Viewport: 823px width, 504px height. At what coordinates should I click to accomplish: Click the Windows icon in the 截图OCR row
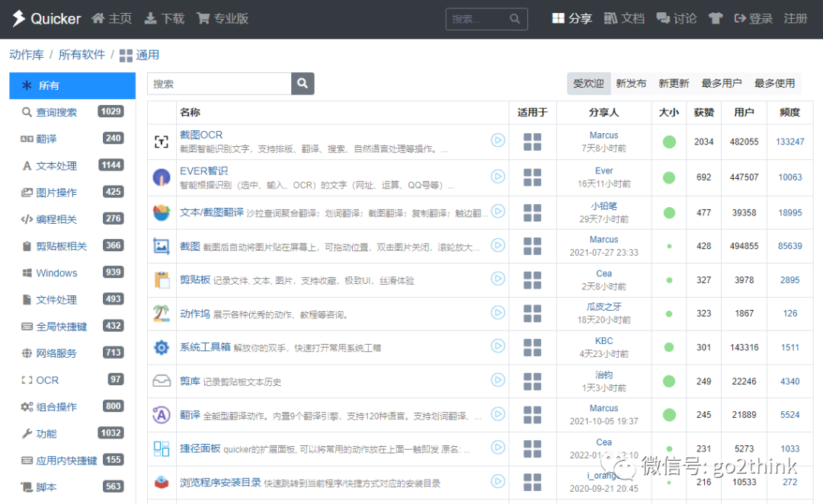point(532,142)
